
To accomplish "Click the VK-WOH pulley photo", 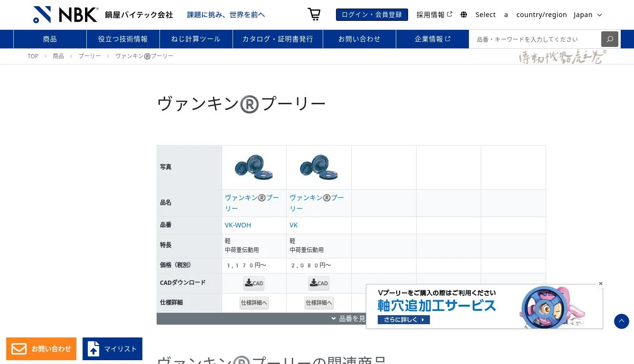I will [254, 167].
